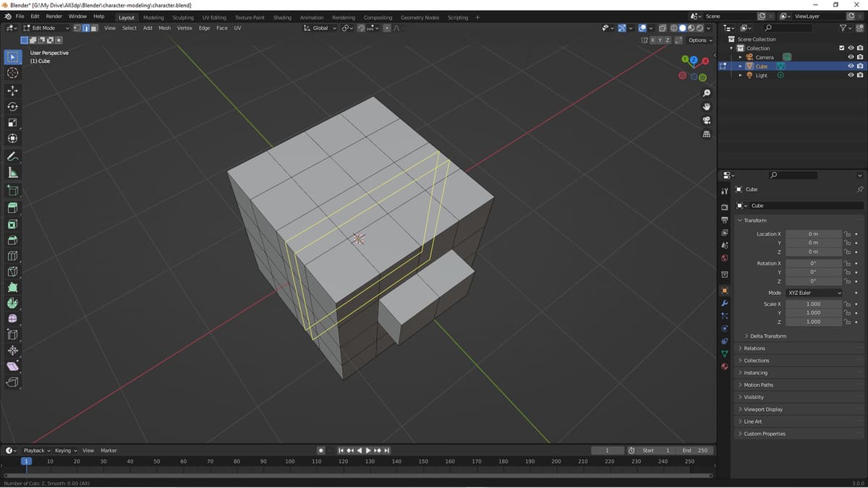The width and height of the screenshot is (868, 488).
Task: Click the Scale X value field
Action: pyautogui.click(x=814, y=304)
